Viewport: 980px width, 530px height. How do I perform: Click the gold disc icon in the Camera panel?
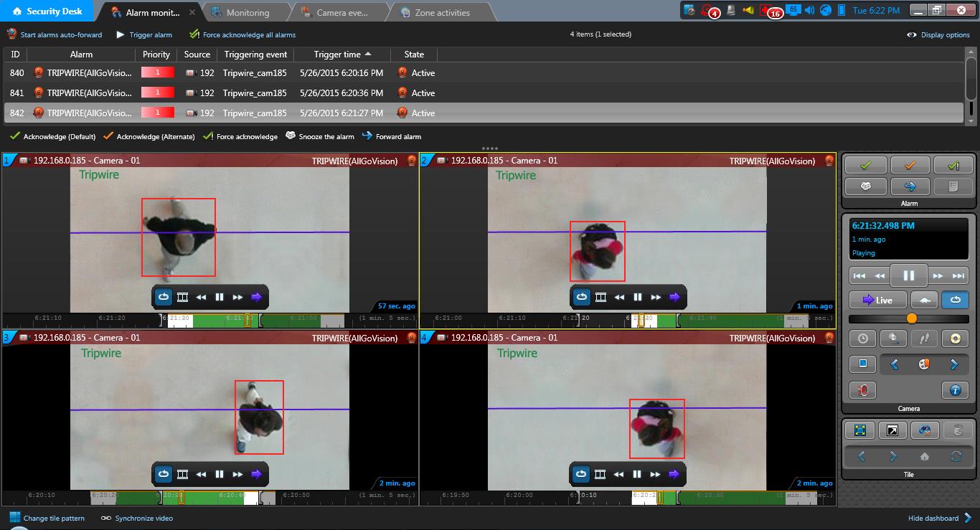954,339
